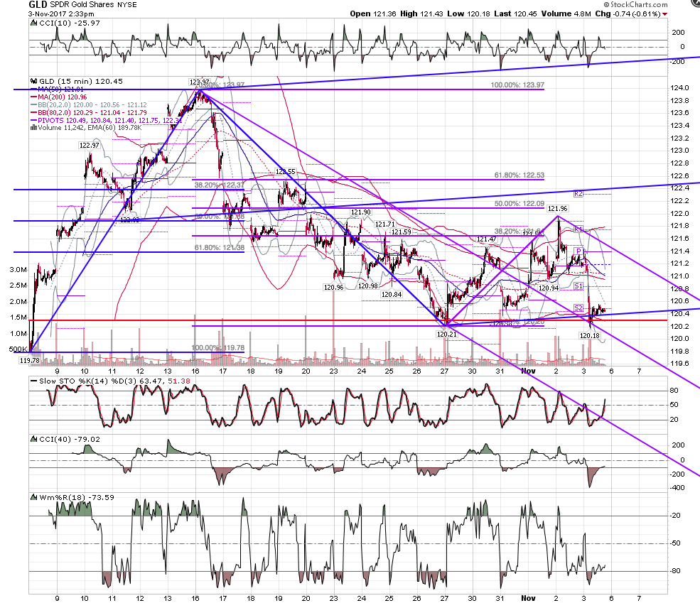
Task: Click the 122.97 price label on the chart
Action: pyautogui.click(x=90, y=146)
